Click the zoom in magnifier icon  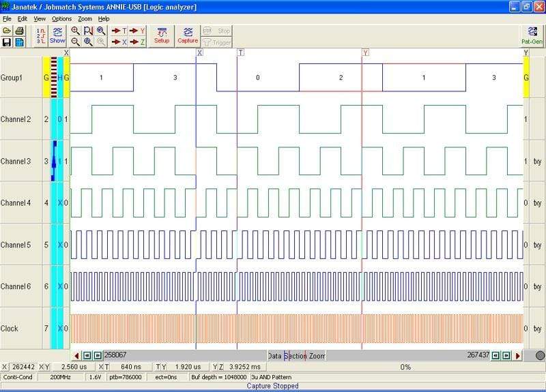76,31
